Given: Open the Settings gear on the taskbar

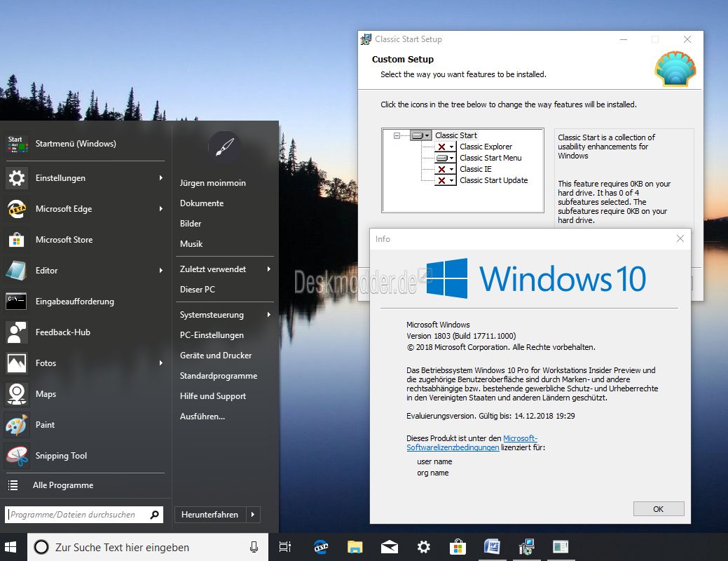Looking at the screenshot, I should [423, 547].
